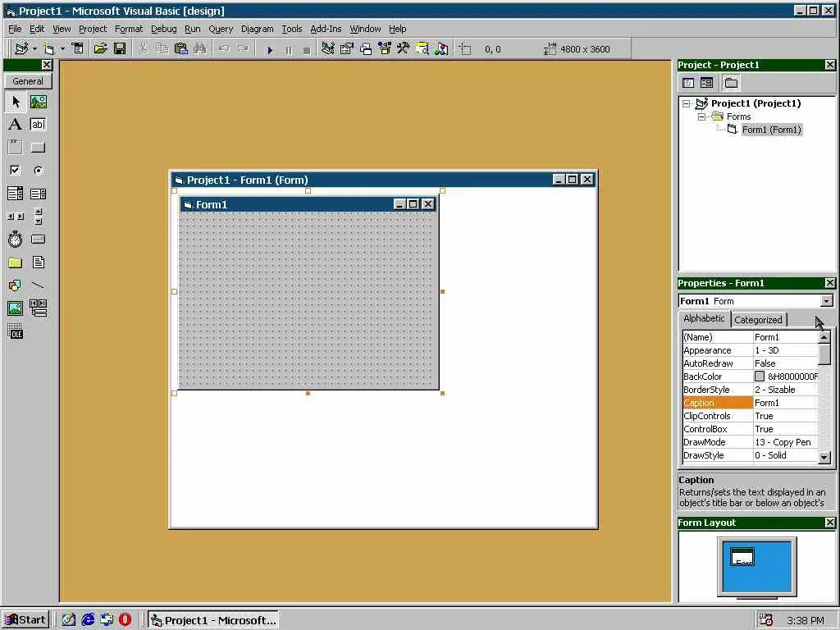Click the BackColor color swatch
Screen dimensions: 840x630
760,377
